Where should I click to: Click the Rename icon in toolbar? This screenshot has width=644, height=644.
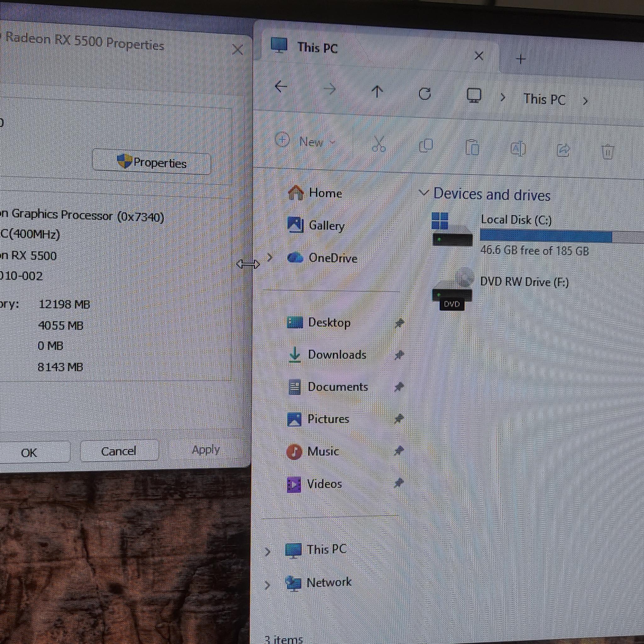518,149
